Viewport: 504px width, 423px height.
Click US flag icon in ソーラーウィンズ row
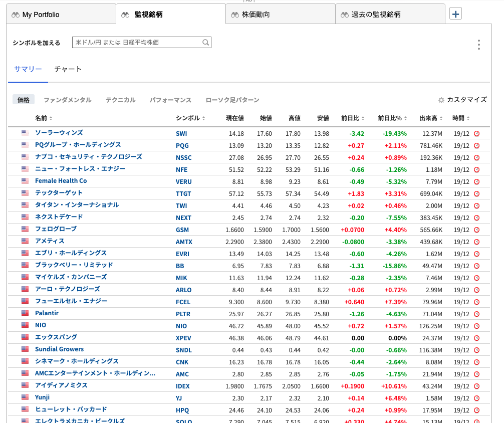(25, 132)
